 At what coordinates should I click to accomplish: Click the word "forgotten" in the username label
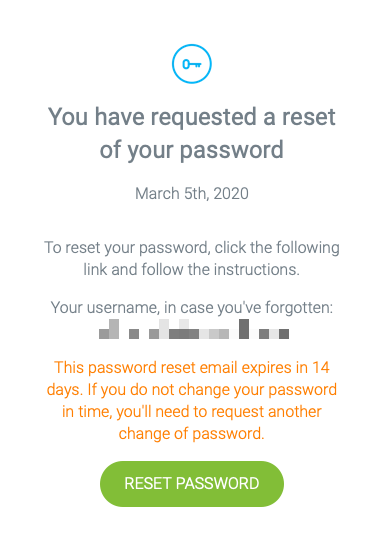[x=297, y=308]
